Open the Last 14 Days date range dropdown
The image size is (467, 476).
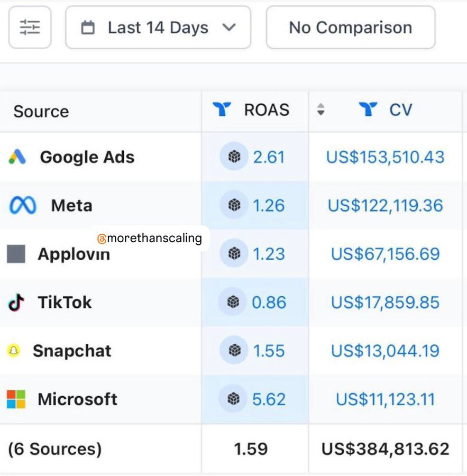pos(158,28)
